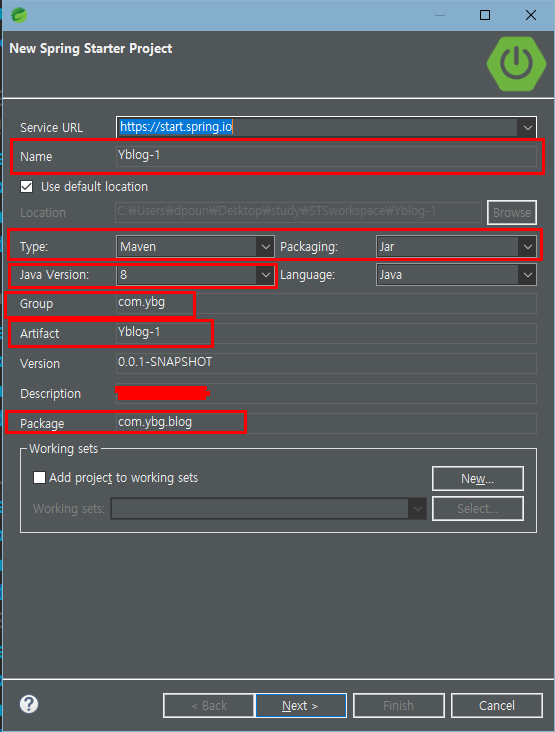Click the Java Version: label
The image size is (555, 732).
click(54, 274)
